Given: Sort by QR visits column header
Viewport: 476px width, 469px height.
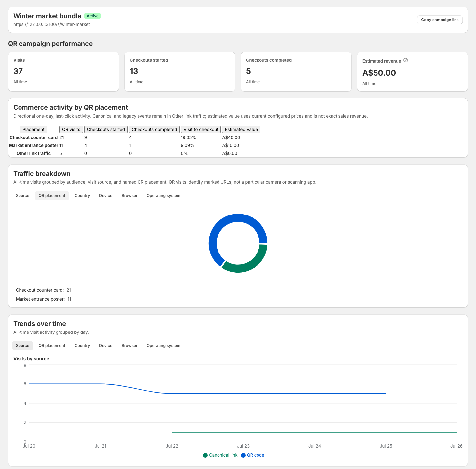Looking at the screenshot, I should [71, 129].
